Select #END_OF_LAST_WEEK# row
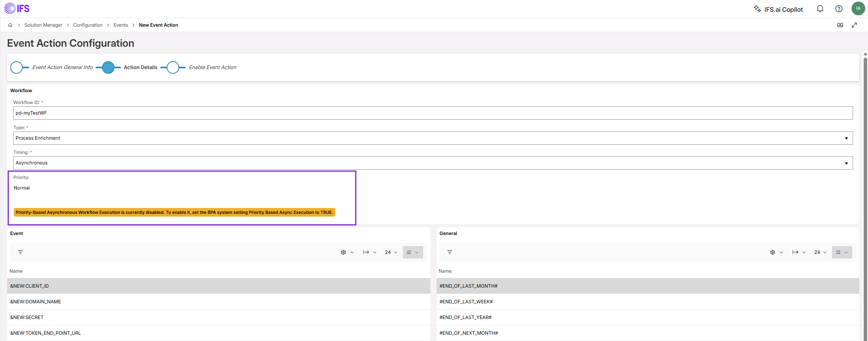Screen dimensions: 868x341 point(648,302)
